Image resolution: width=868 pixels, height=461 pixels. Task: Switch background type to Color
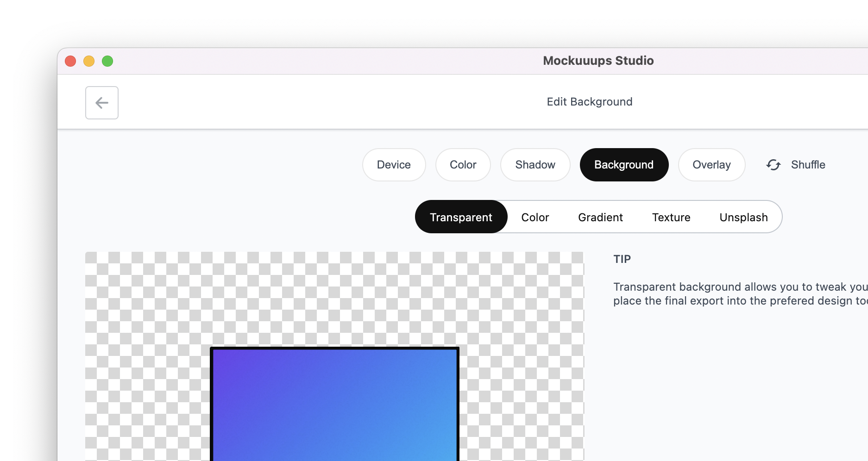(x=535, y=217)
